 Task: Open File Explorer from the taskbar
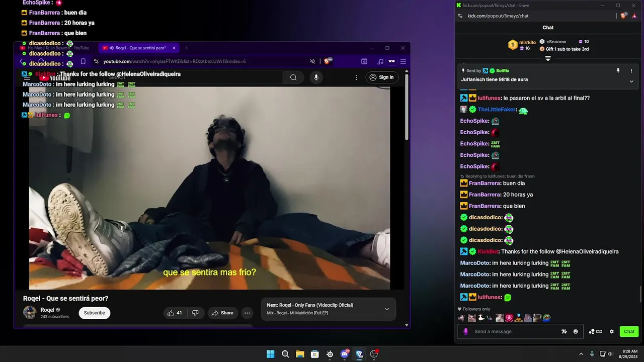point(300,354)
